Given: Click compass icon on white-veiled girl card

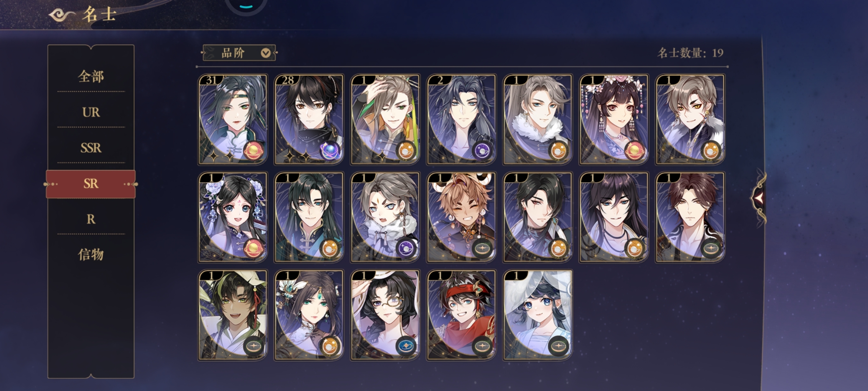Looking at the screenshot, I should click(559, 346).
